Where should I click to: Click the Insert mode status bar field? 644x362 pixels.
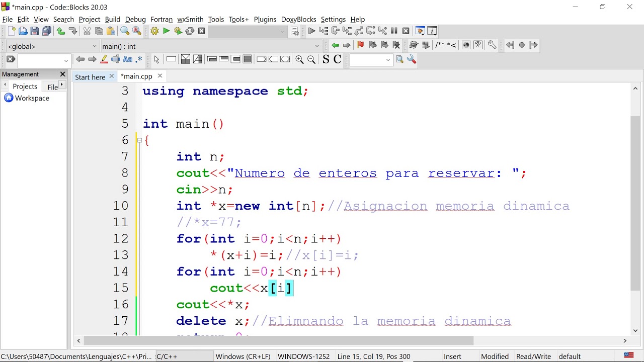[x=453, y=356]
